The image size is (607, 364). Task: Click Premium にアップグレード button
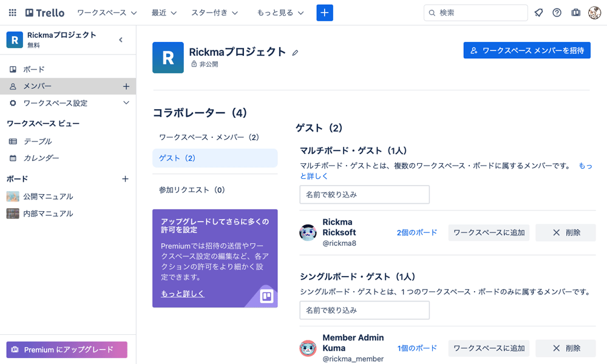[67, 349]
